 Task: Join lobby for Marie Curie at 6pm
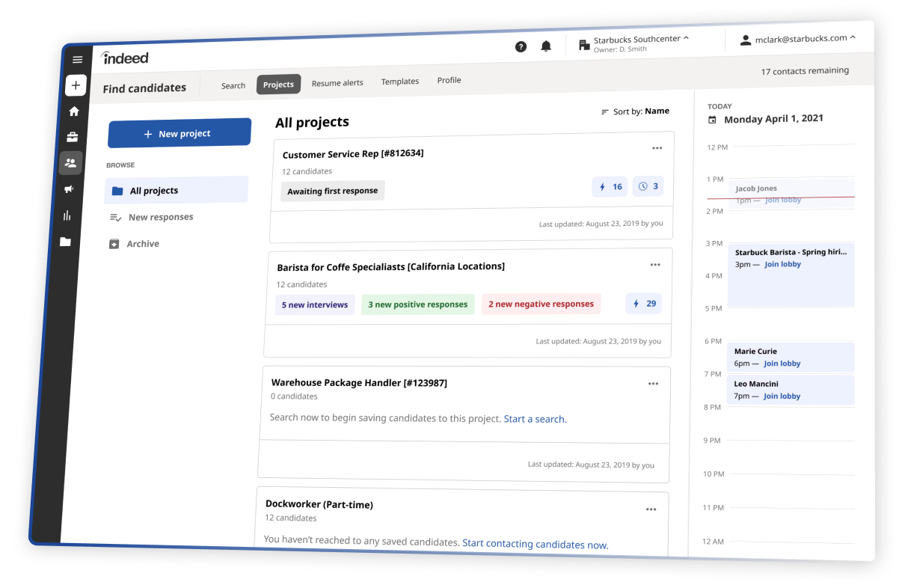pos(782,364)
